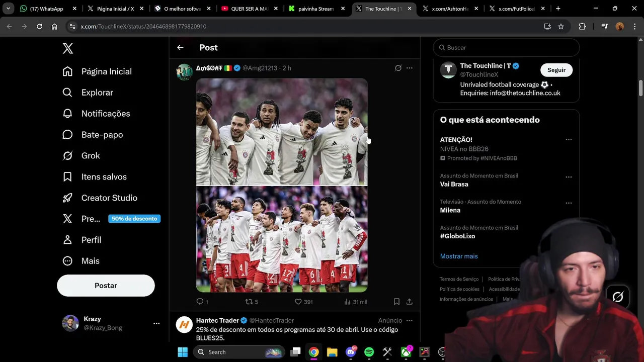Open The Touchline profile name
This screenshot has height=362, width=644.
click(x=485, y=66)
